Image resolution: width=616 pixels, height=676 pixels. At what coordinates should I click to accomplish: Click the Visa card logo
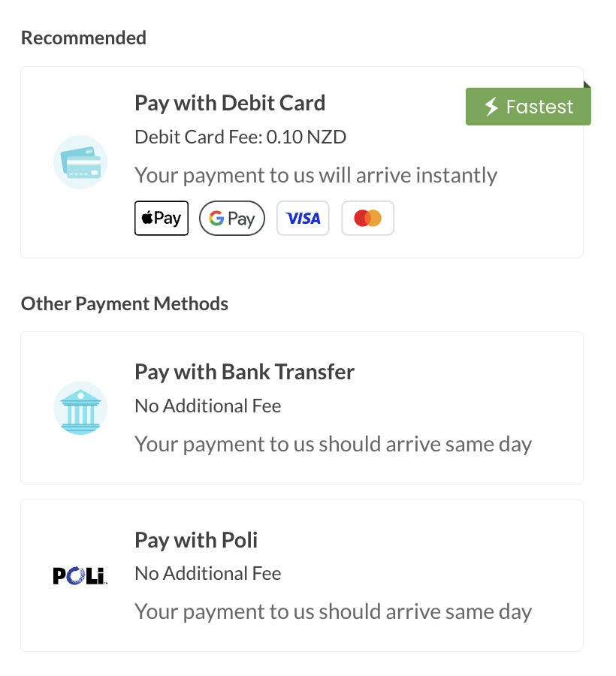303,218
